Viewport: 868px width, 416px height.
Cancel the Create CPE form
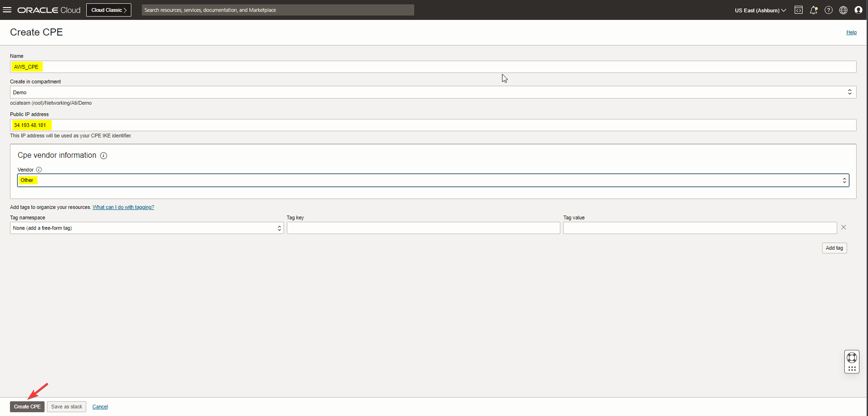pyautogui.click(x=100, y=407)
